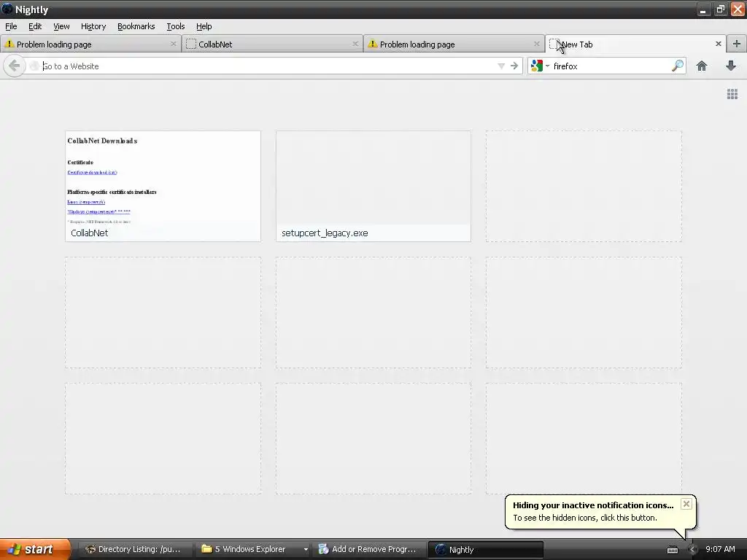Switch to Add or Remove Programs taskbar item

[x=368, y=549]
